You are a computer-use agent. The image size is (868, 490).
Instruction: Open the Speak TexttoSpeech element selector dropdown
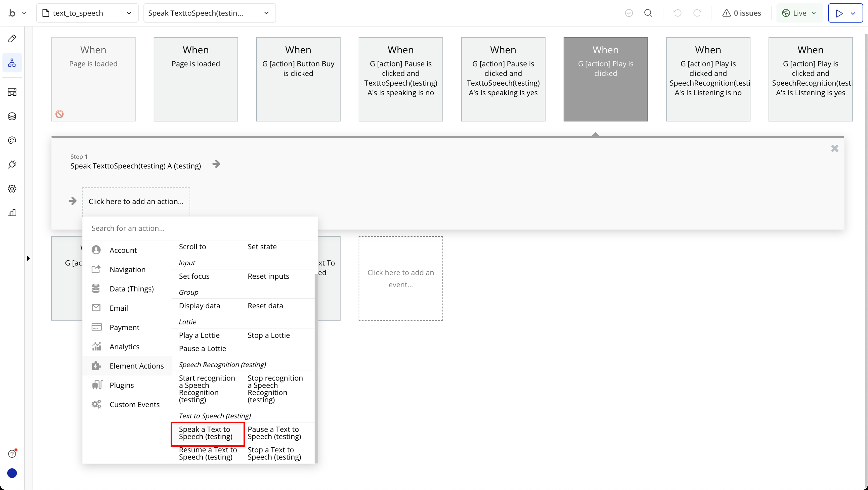tap(209, 13)
